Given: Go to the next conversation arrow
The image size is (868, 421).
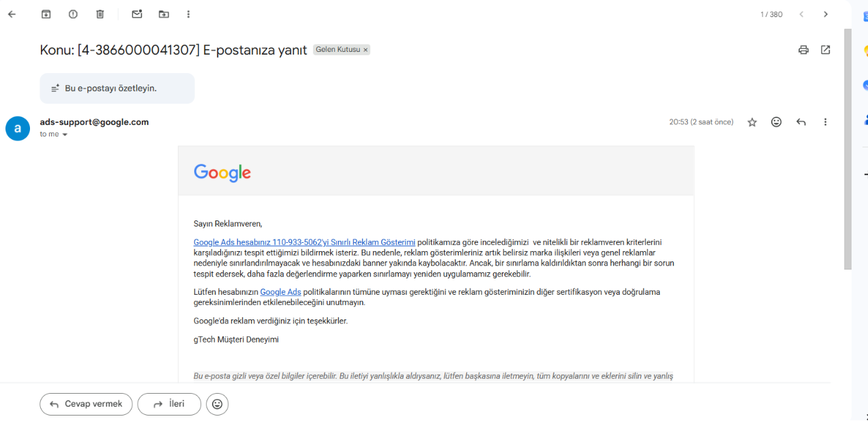Looking at the screenshot, I should [x=826, y=14].
